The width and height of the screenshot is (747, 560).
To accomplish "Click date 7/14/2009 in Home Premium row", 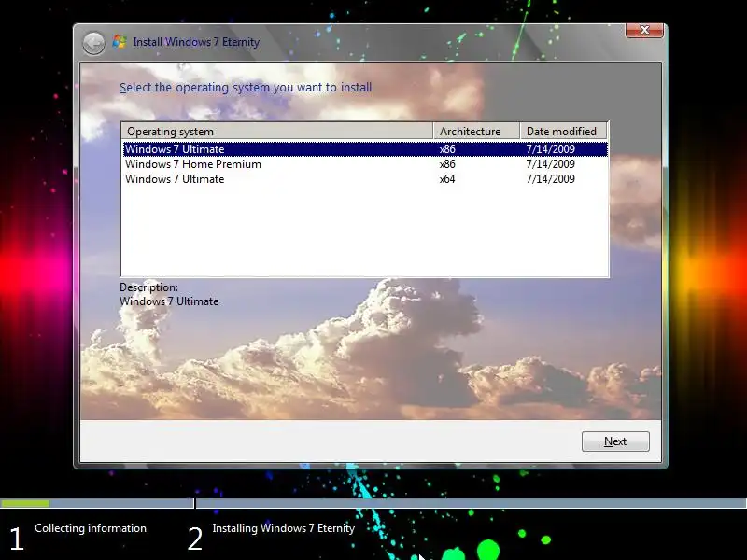I will coord(550,164).
